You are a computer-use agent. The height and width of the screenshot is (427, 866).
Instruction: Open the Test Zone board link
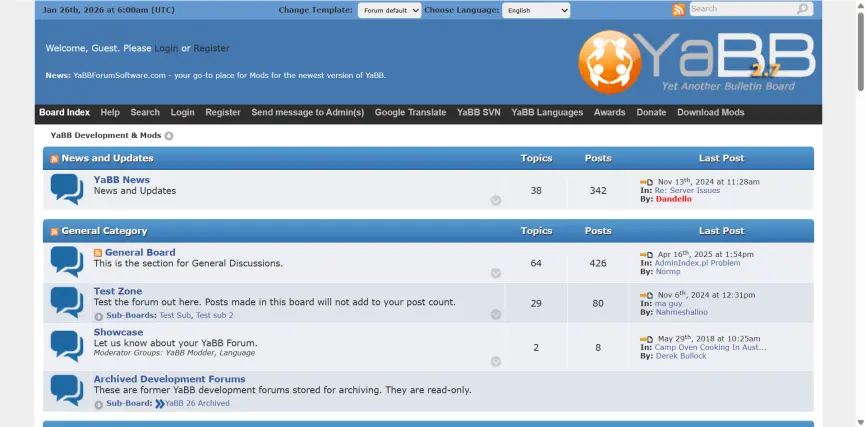118,291
